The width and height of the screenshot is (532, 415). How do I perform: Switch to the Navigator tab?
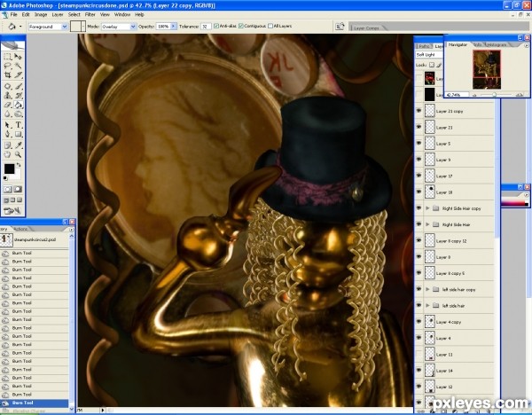458,44
